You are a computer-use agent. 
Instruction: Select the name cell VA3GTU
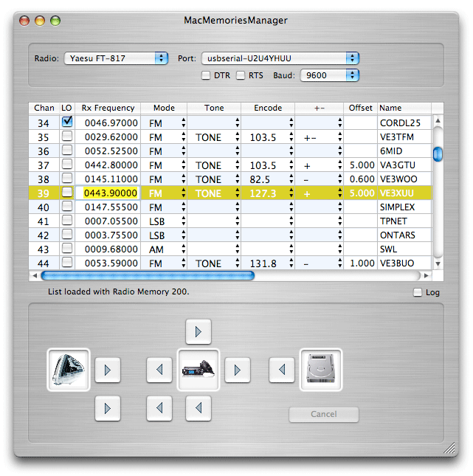(404, 165)
